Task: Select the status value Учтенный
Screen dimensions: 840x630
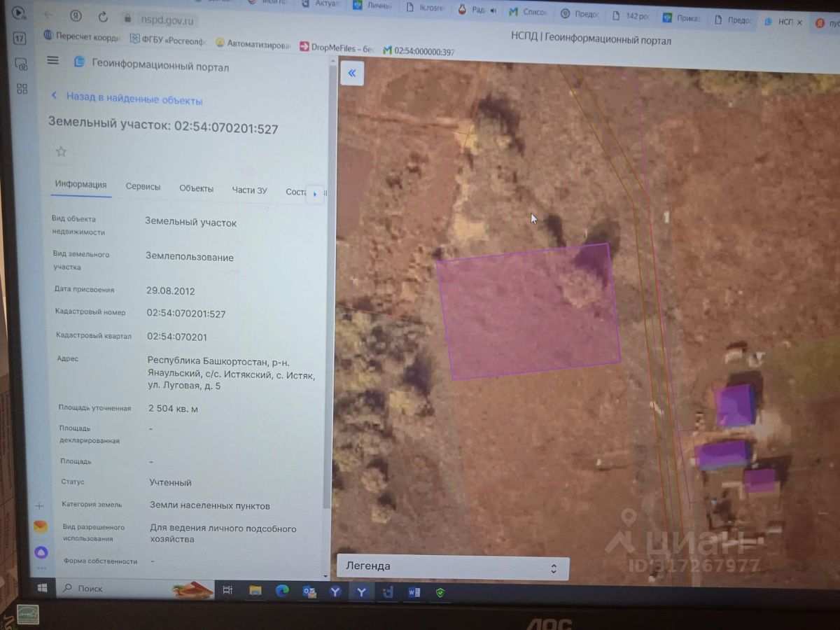Action: [x=170, y=482]
